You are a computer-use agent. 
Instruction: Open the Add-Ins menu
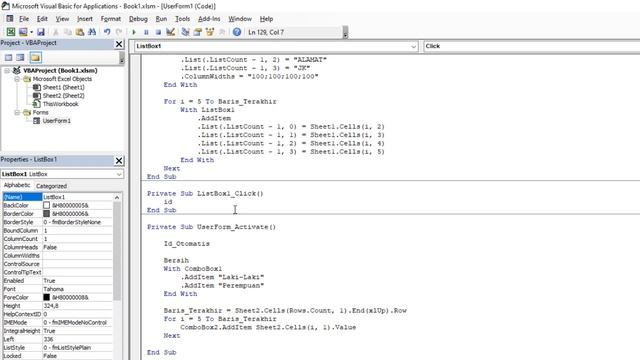tap(209, 19)
